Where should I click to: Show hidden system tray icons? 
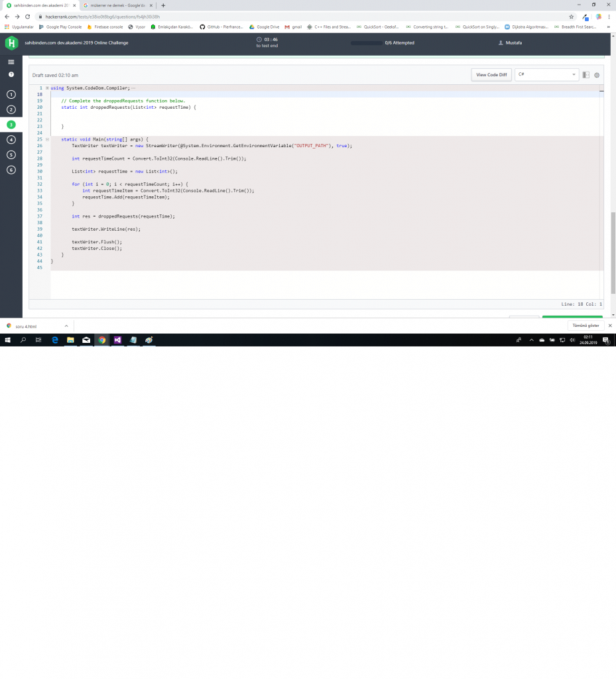pos(531,340)
